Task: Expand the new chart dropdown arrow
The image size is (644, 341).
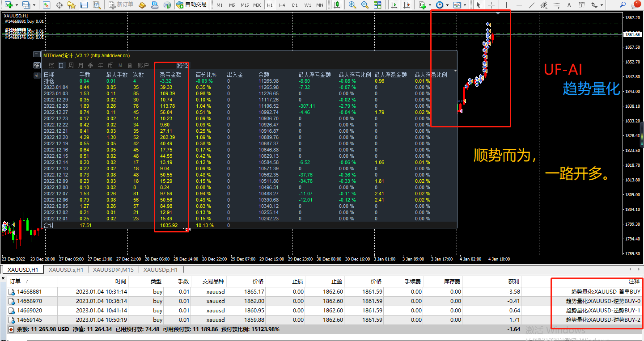Action: (x=16, y=5)
